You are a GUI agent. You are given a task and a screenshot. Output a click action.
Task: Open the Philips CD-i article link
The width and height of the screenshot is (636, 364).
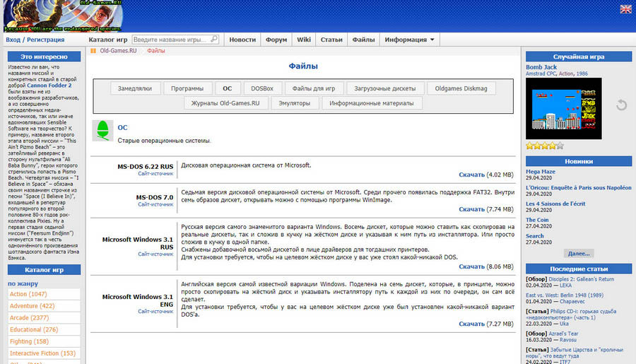click(571, 315)
